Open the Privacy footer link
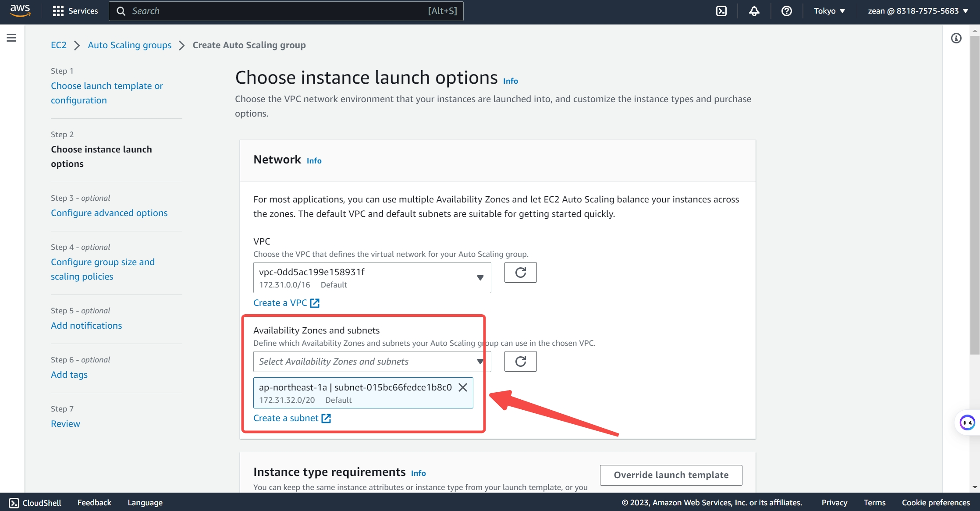The width and height of the screenshot is (980, 511). click(x=834, y=503)
